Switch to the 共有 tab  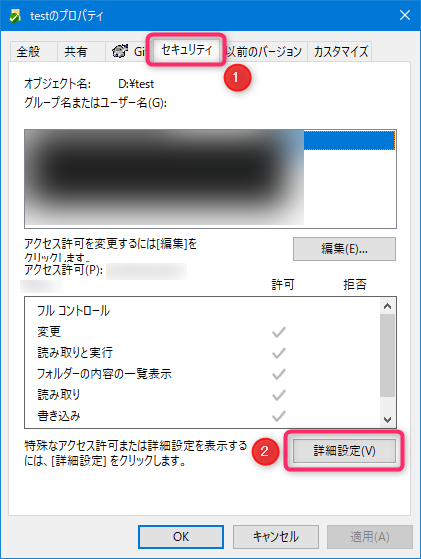pos(76,52)
